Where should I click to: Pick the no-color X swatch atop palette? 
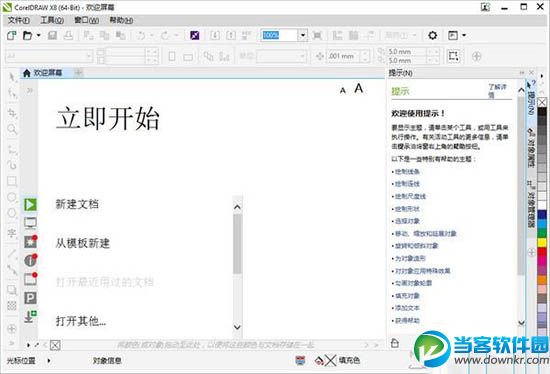pos(542,102)
